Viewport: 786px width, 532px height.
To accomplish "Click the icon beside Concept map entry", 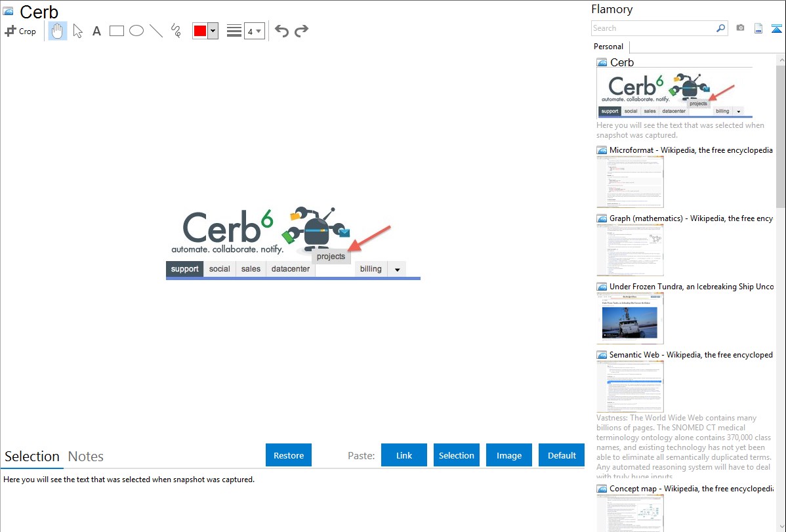I will coord(602,489).
